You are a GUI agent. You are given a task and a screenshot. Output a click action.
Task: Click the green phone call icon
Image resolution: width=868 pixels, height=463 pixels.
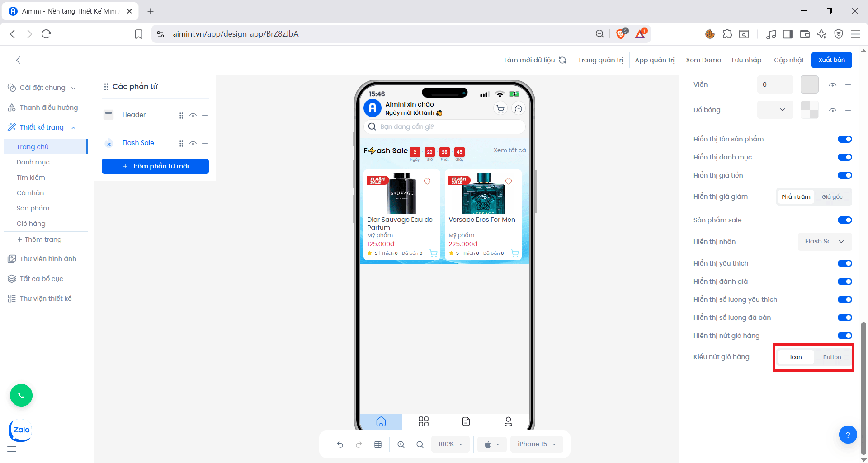coord(21,395)
